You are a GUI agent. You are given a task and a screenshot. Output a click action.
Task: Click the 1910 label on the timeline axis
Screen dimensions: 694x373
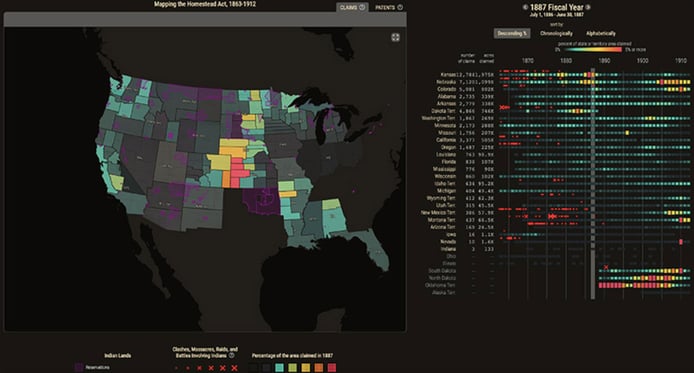(x=681, y=61)
